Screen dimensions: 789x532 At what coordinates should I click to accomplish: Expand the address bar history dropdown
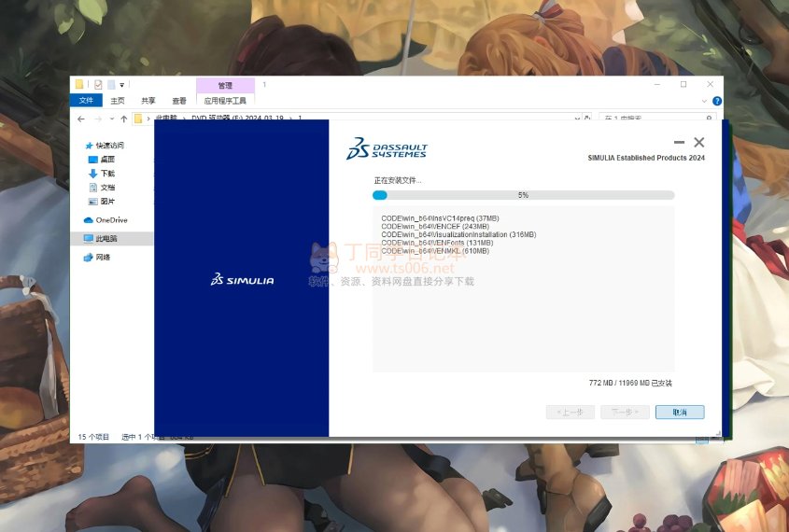pyautogui.click(x=575, y=119)
